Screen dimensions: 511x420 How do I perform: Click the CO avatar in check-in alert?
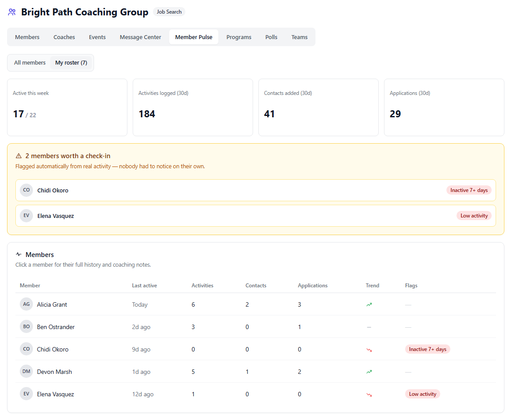pos(26,190)
